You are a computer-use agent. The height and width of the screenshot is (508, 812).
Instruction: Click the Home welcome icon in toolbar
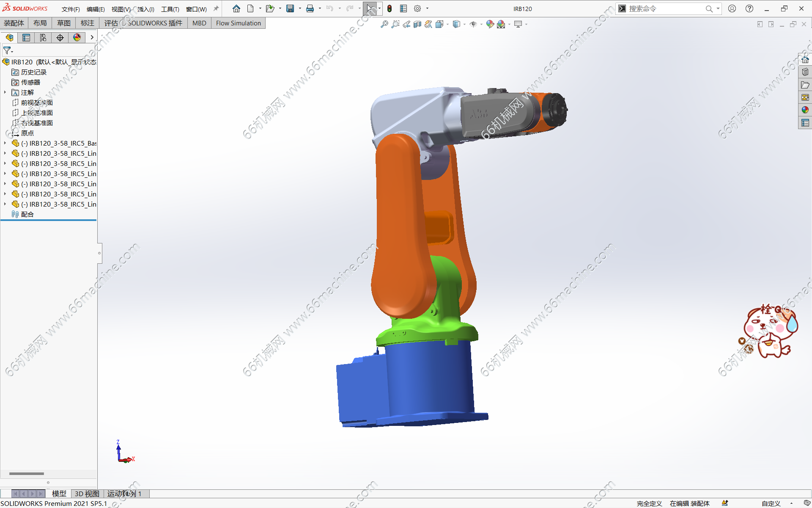click(x=236, y=8)
